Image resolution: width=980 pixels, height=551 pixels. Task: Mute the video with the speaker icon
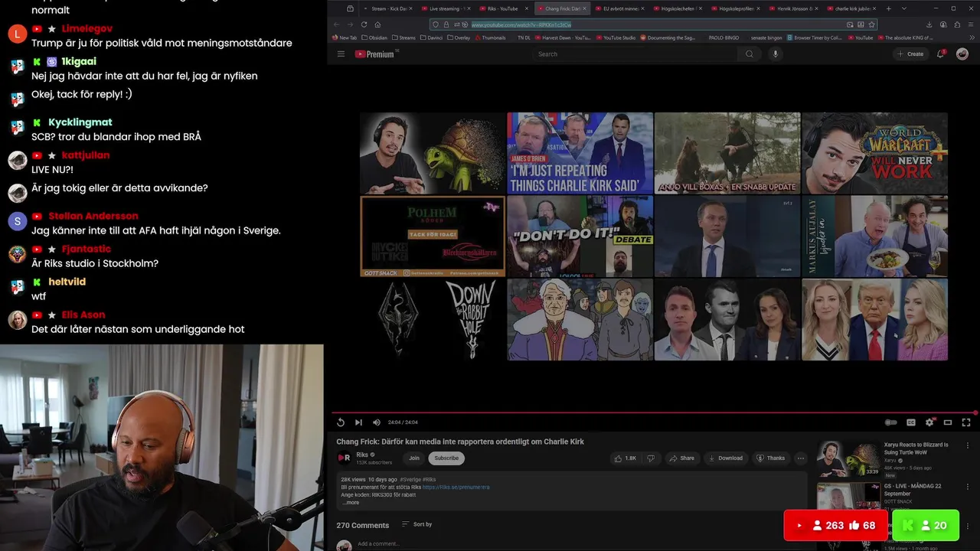tap(377, 422)
